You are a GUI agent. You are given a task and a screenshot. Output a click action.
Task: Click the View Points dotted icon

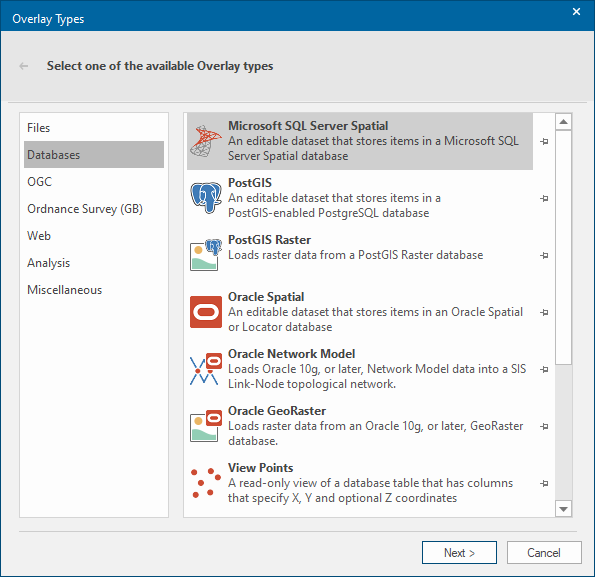point(206,483)
